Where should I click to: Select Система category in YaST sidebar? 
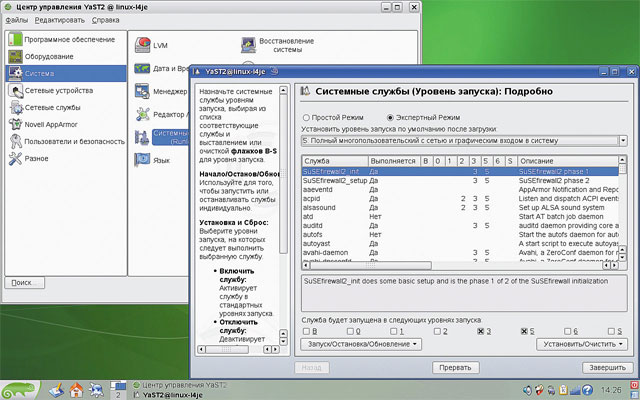pyautogui.click(x=65, y=73)
